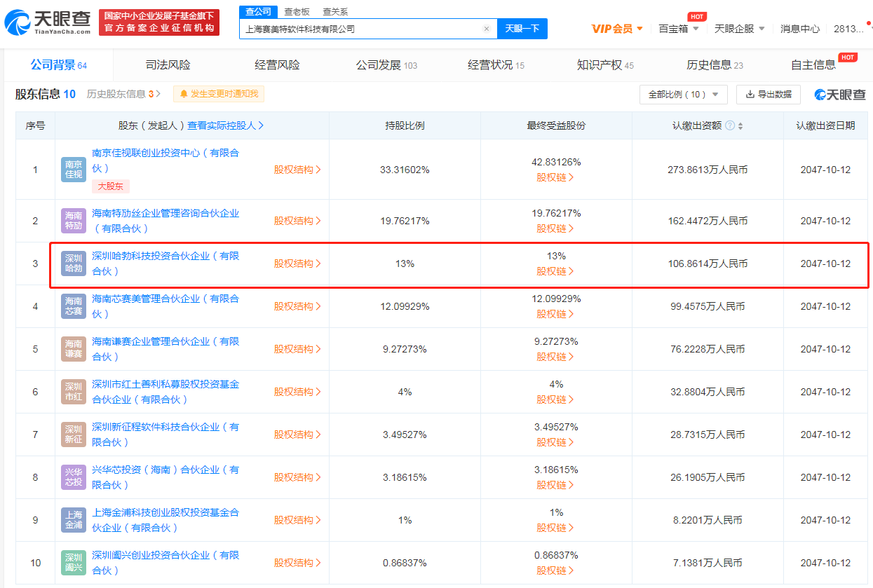Viewport: 873px width, 588px height.
Task: Click the 导出数据 export button
Action: (768, 95)
